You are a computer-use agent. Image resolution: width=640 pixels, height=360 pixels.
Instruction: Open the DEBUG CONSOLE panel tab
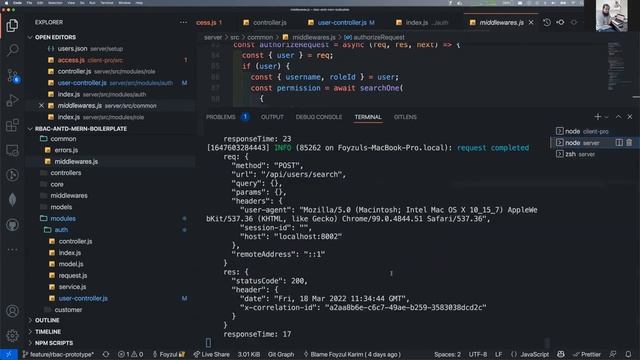click(x=319, y=117)
